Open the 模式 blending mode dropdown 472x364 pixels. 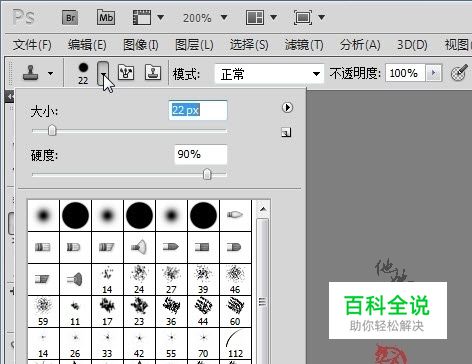(269, 74)
